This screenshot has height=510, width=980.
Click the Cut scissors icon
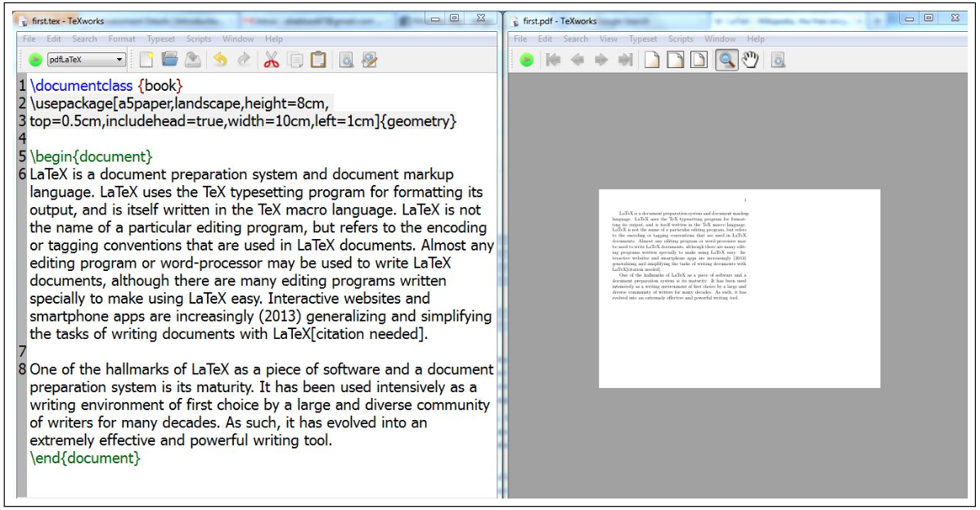(x=271, y=60)
